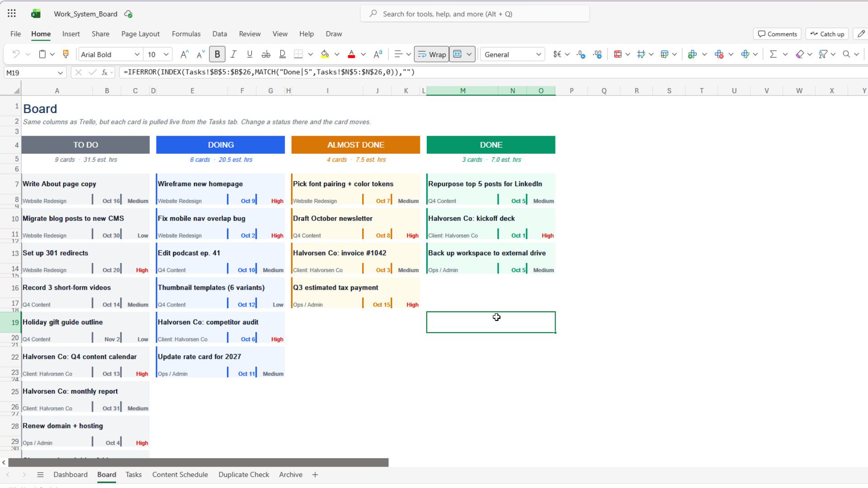Expand the alignment dropdown arrow
868x488 pixels.
(408, 54)
